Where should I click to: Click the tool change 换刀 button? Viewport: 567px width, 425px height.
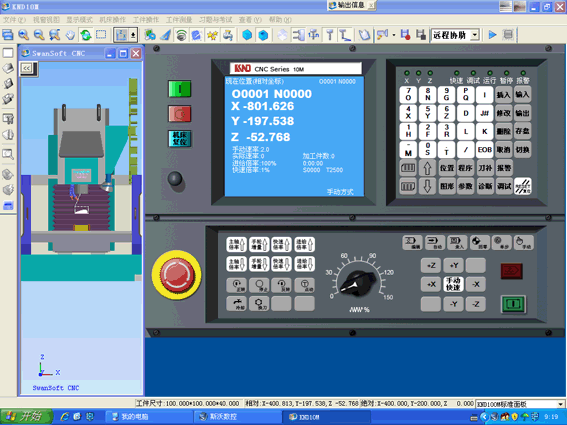260,303
